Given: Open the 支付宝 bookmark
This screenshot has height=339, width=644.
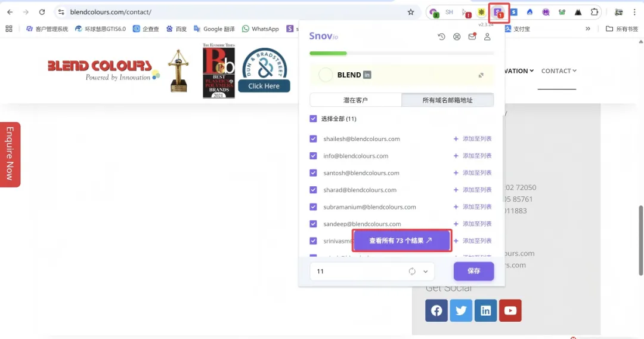Looking at the screenshot, I should click(518, 29).
